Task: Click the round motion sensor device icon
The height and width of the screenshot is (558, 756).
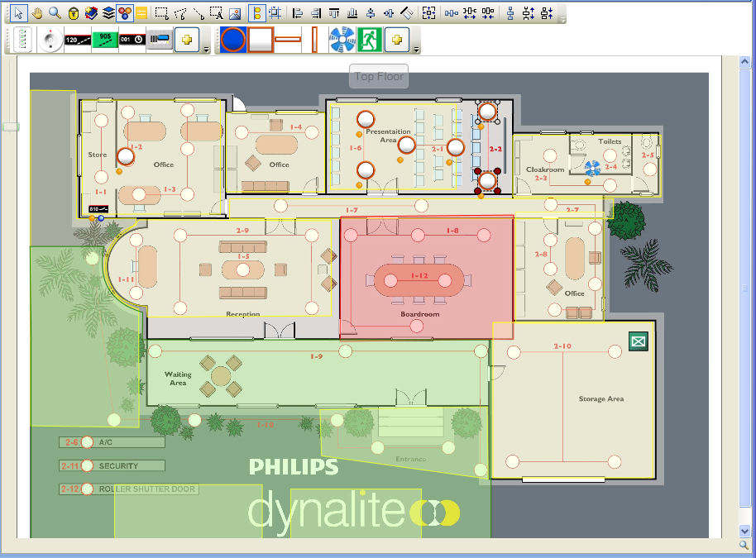Action: [x=50, y=39]
